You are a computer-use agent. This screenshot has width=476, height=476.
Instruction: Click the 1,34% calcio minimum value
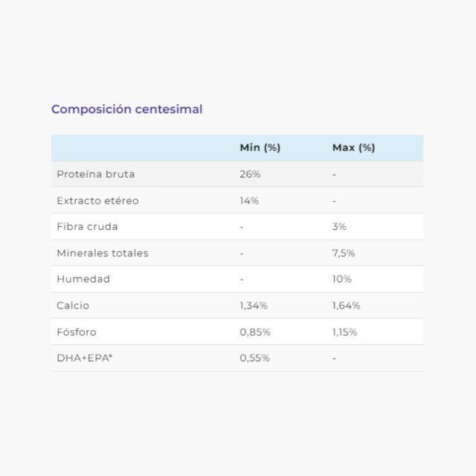coord(254,306)
